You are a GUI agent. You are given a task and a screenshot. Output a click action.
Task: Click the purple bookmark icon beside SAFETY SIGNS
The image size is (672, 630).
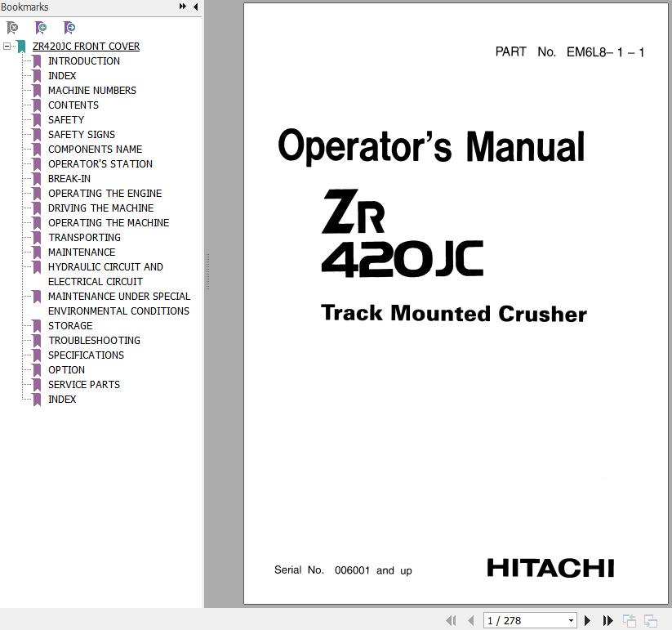coord(38,135)
